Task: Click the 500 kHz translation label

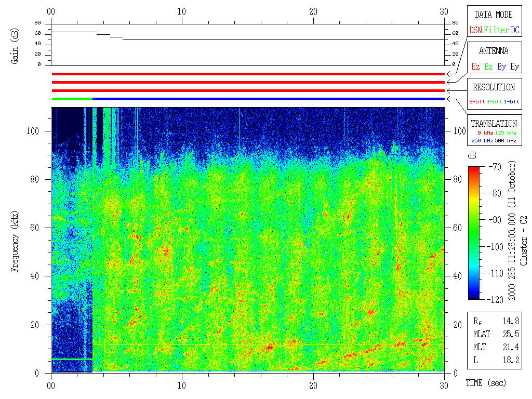Action: click(507, 140)
